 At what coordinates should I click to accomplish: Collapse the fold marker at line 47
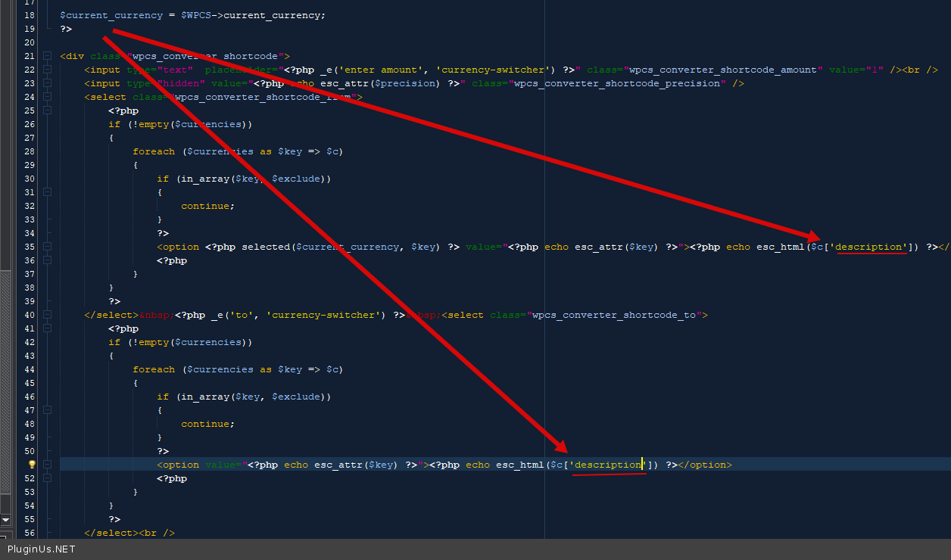(47, 410)
